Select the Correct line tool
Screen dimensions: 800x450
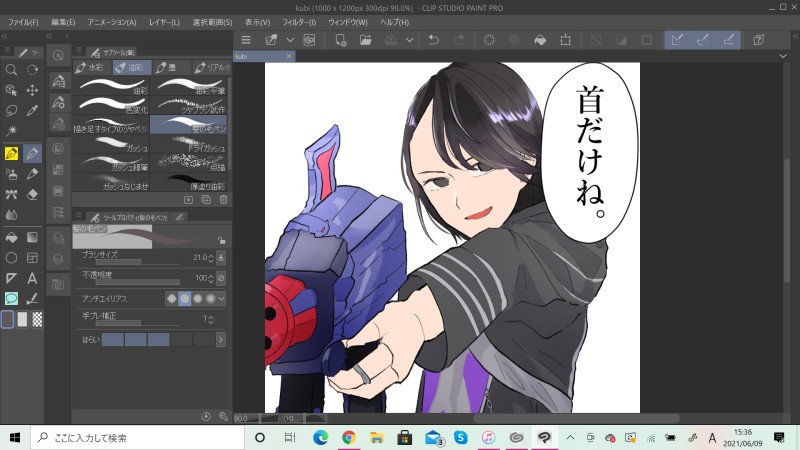[32, 298]
